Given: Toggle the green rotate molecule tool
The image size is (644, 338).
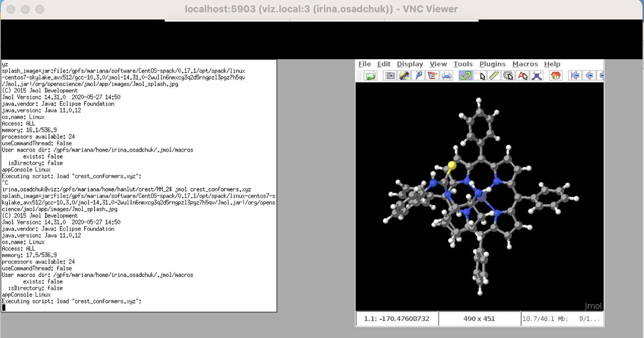Looking at the screenshot, I should (466, 75).
